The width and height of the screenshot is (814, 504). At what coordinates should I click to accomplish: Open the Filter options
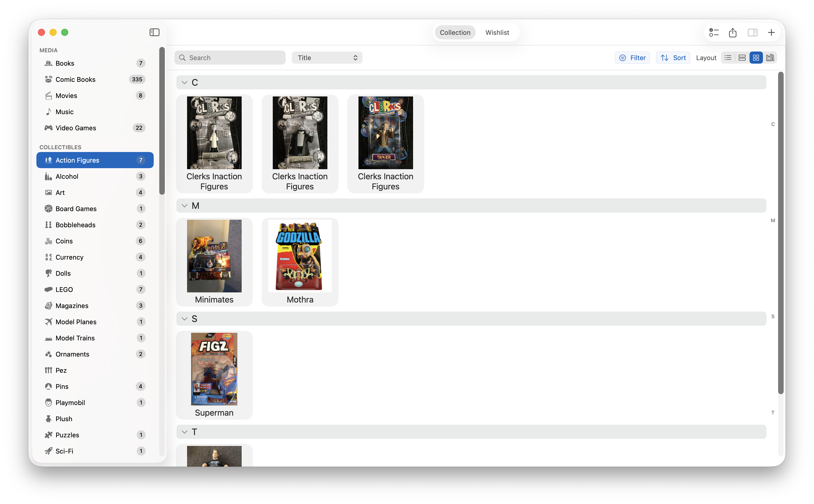pos(632,57)
